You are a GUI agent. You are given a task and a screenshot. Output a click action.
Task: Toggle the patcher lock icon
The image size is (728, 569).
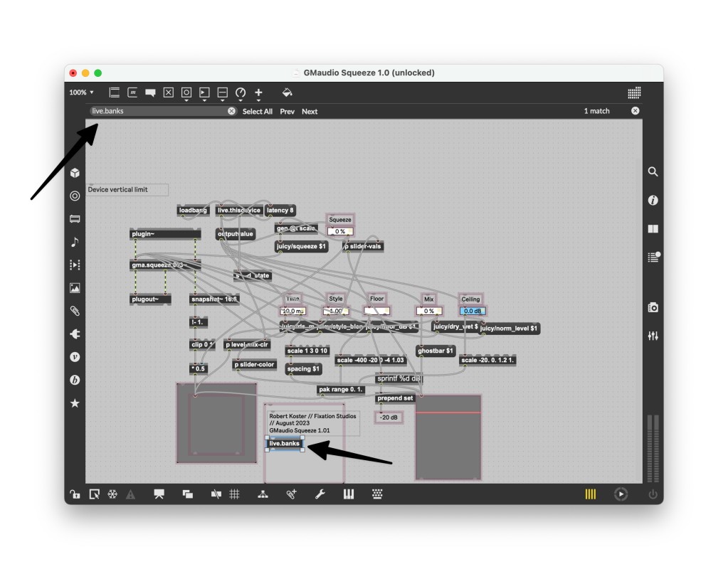75,494
